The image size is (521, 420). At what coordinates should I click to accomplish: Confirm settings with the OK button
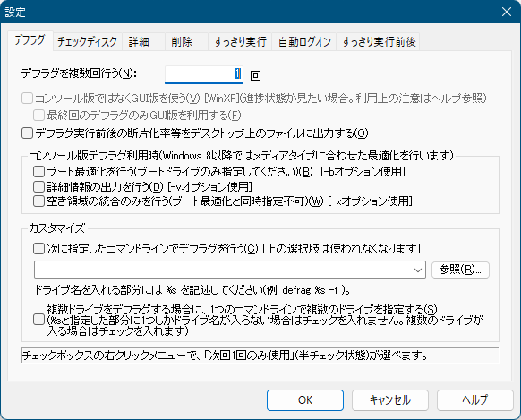tap(305, 400)
